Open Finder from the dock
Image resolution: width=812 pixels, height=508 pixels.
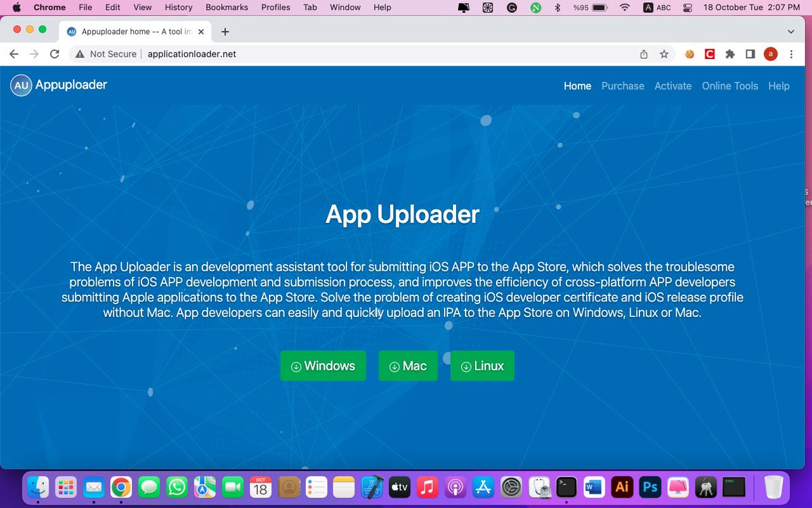coord(37,486)
